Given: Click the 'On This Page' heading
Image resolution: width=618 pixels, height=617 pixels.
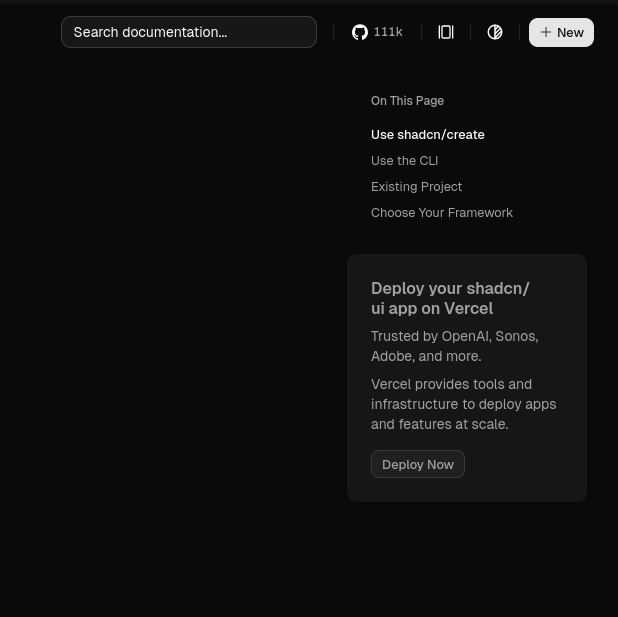Looking at the screenshot, I should (407, 101).
